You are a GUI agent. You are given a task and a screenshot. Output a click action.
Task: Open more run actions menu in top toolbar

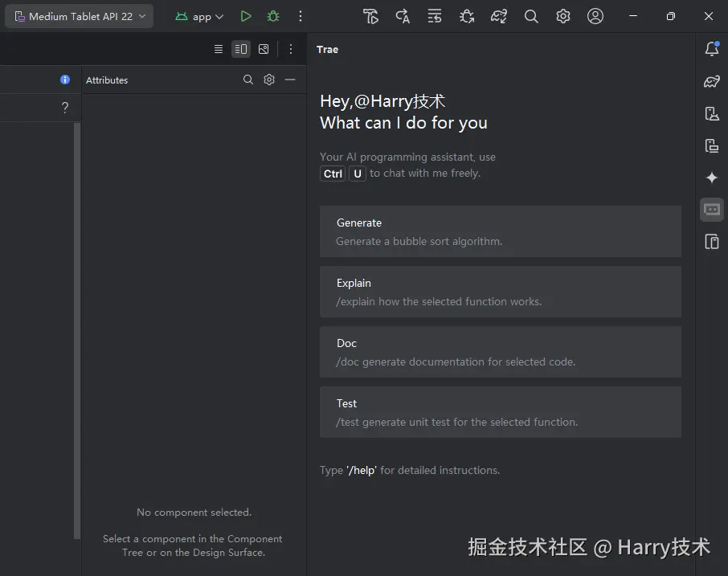(301, 17)
